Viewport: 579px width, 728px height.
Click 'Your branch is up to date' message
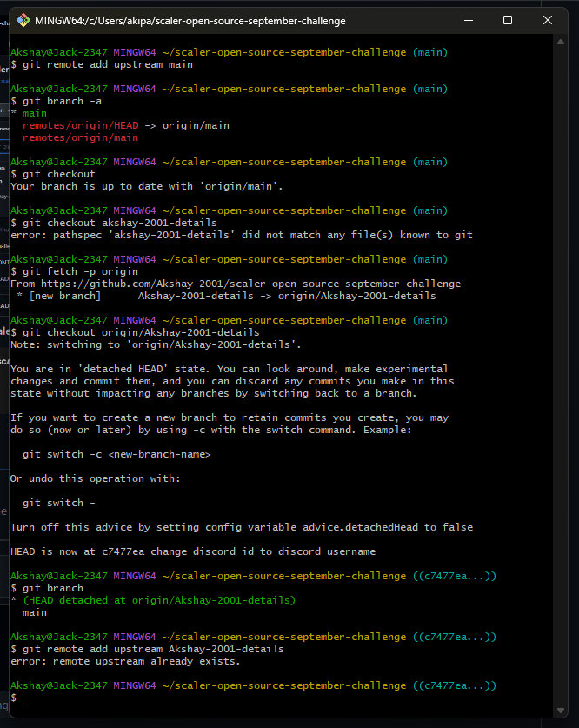click(x=147, y=186)
